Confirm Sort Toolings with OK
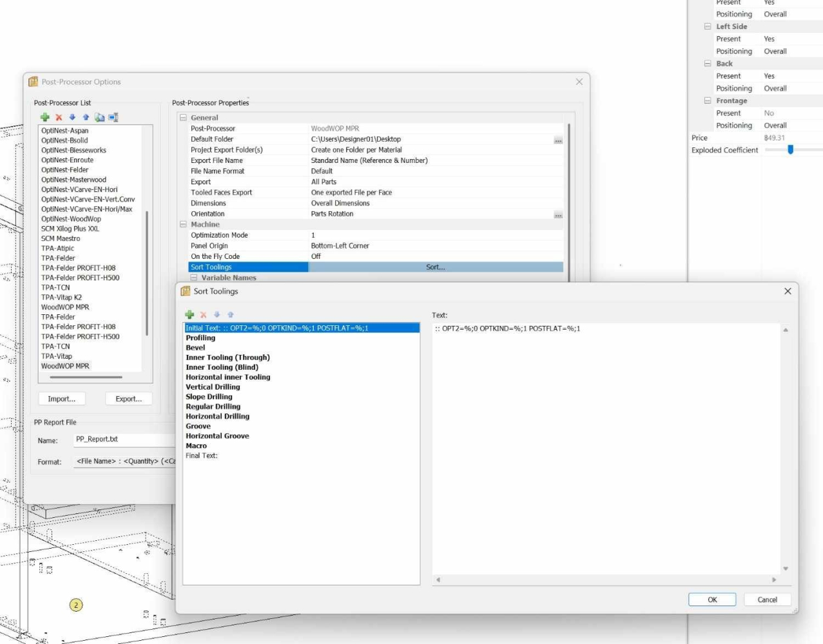This screenshot has width=823, height=644. [x=712, y=600]
